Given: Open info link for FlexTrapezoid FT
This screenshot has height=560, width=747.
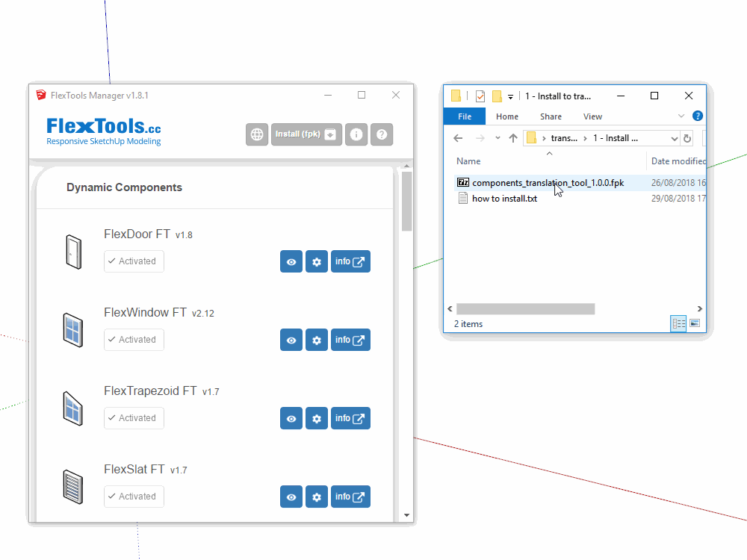Looking at the screenshot, I should click(350, 418).
